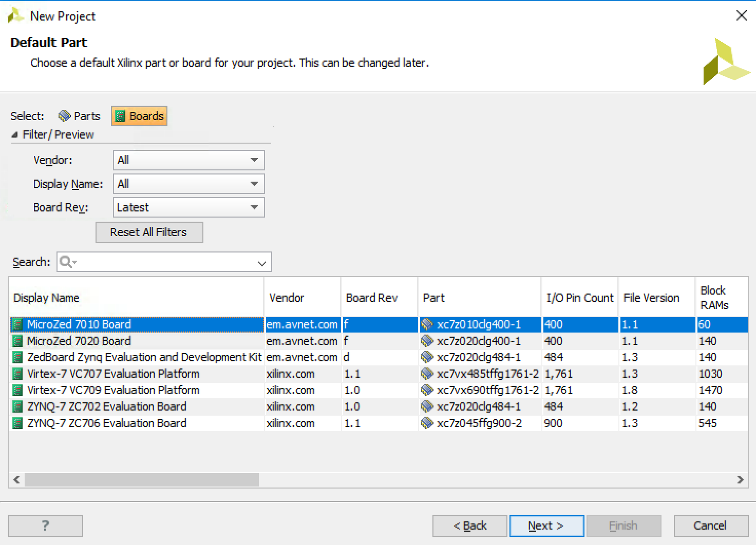The width and height of the screenshot is (756, 545).
Task: Click the MicroZed 7010 Board icon
Action: 17,325
